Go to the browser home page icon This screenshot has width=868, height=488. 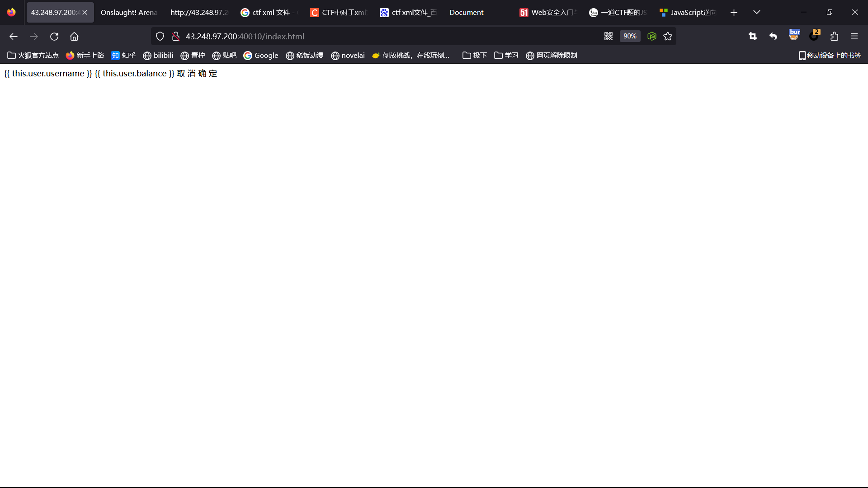coord(74,37)
